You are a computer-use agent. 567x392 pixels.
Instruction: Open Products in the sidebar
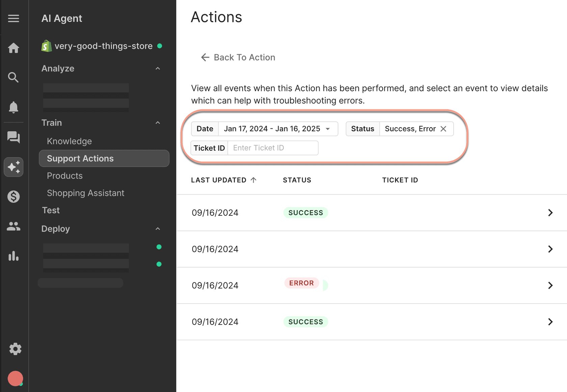pos(65,176)
